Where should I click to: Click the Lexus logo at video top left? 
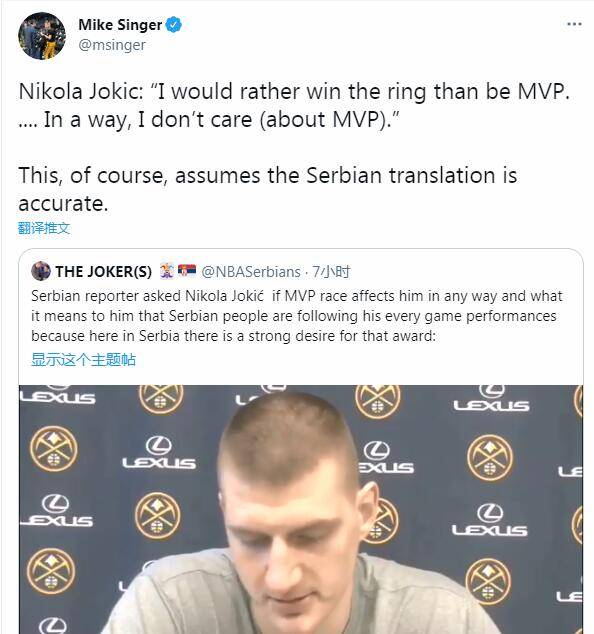click(x=58, y=395)
